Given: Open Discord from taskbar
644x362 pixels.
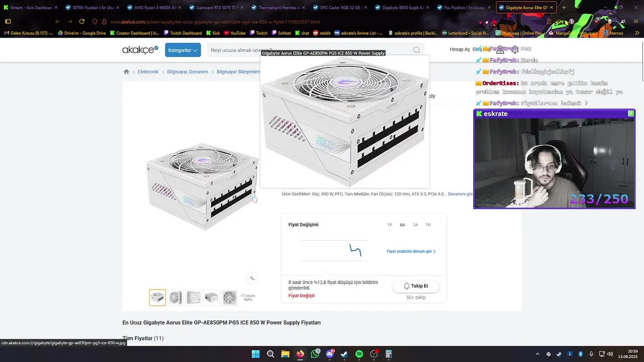Looking at the screenshot, I should 330,354.
